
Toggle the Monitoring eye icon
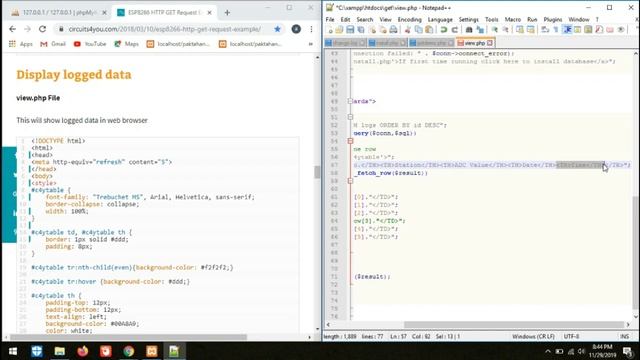[621, 29]
